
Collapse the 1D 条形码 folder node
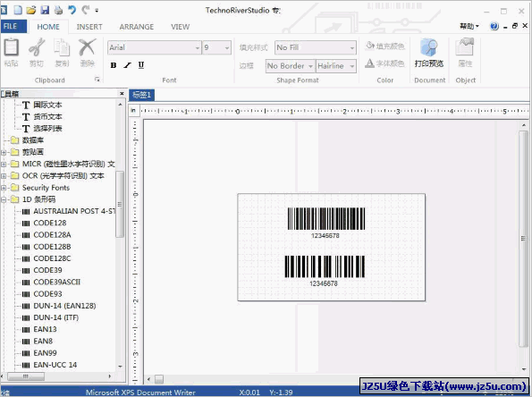click(4, 200)
